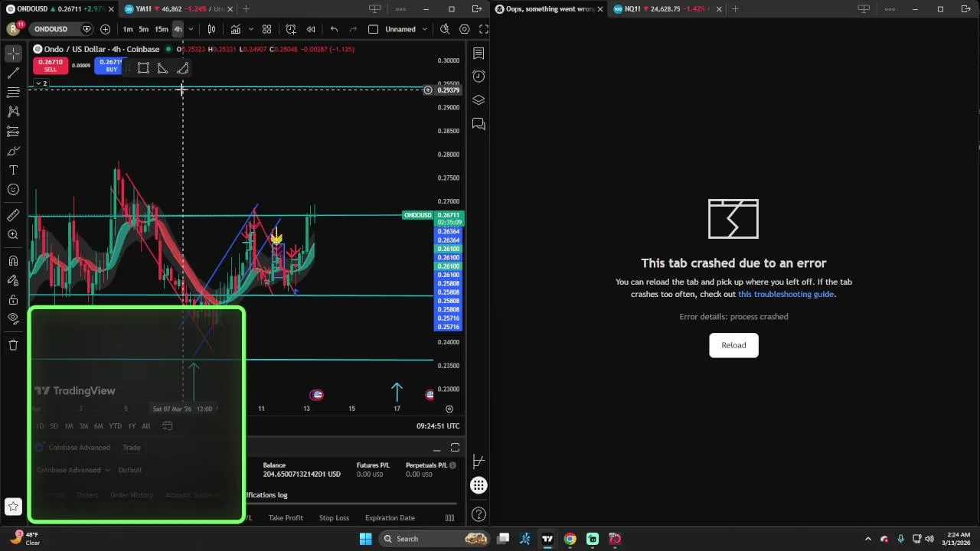Activate the zoom in tool
This screenshot has width=980, height=551.
pos(13,235)
